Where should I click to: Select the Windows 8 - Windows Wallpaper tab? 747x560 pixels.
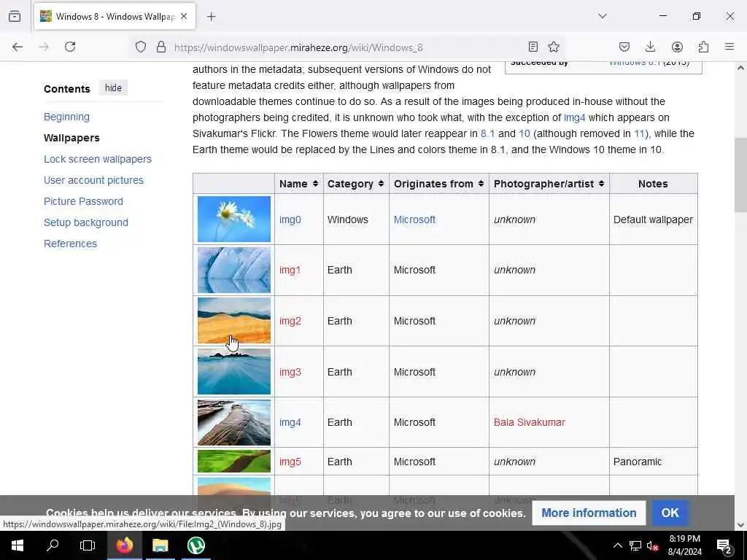coord(115,16)
